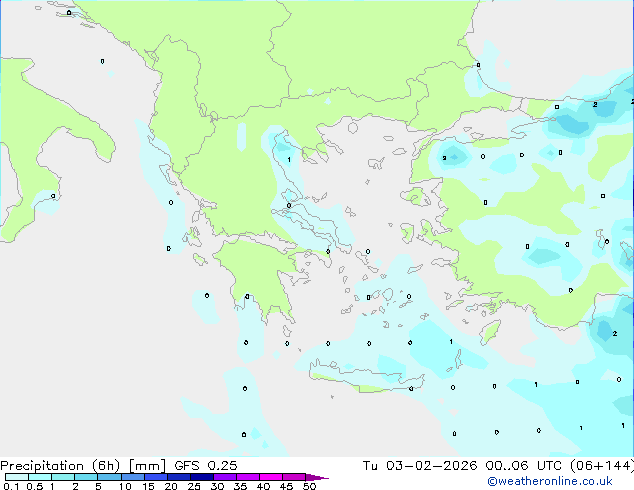Click the '15' legend scale label
The width and height of the screenshot is (634, 490).
pyautogui.click(x=148, y=486)
